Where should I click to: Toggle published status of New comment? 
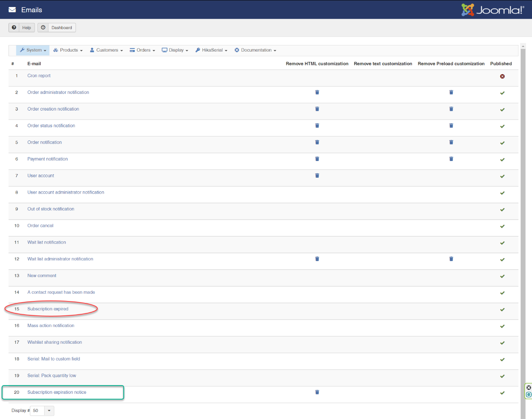502,276
